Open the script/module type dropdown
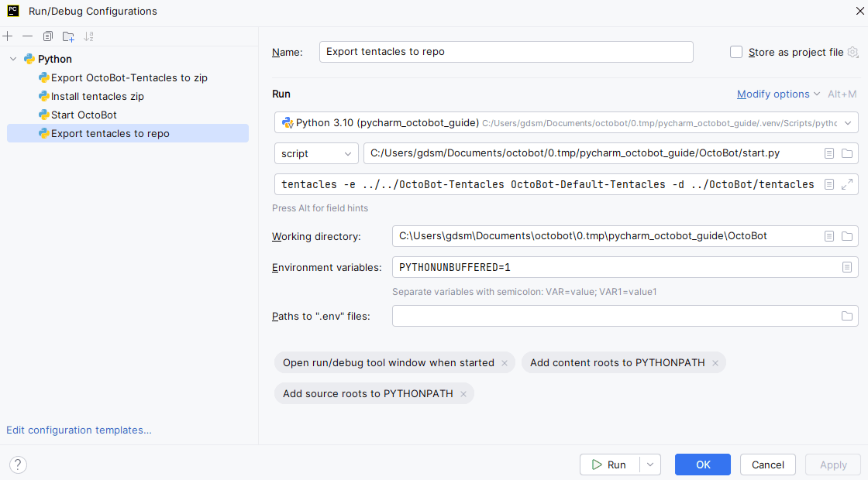The height and width of the screenshot is (480, 868). pyautogui.click(x=316, y=154)
